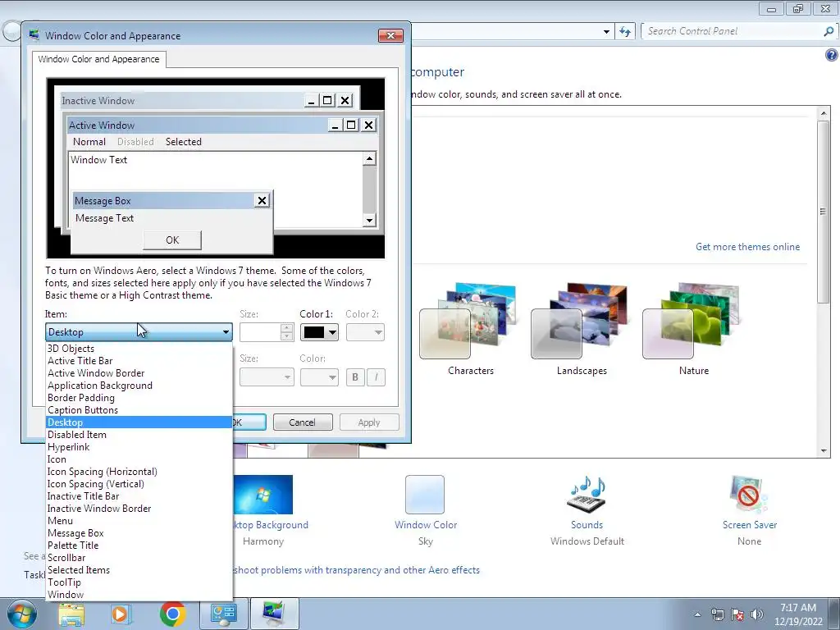Viewport: 840px width, 630px height.
Task: Click Normal in the preview menu bar
Action: tap(89, 142)
